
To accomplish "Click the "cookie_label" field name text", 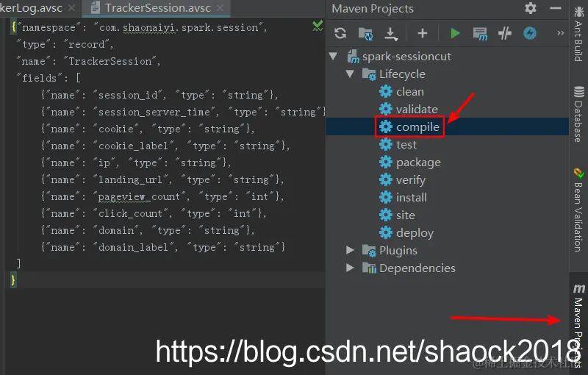I will 134,146.
